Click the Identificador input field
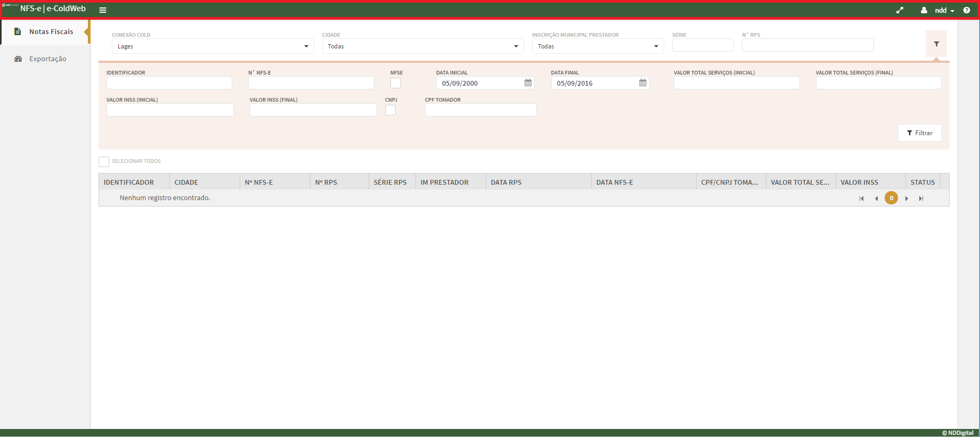This screenshot has height=437, width=980. (169, 83)
